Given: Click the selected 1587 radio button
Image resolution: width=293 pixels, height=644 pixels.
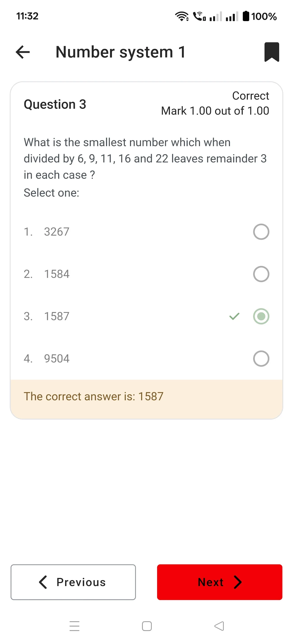Looking at the screenshot, I should point(261,316).
